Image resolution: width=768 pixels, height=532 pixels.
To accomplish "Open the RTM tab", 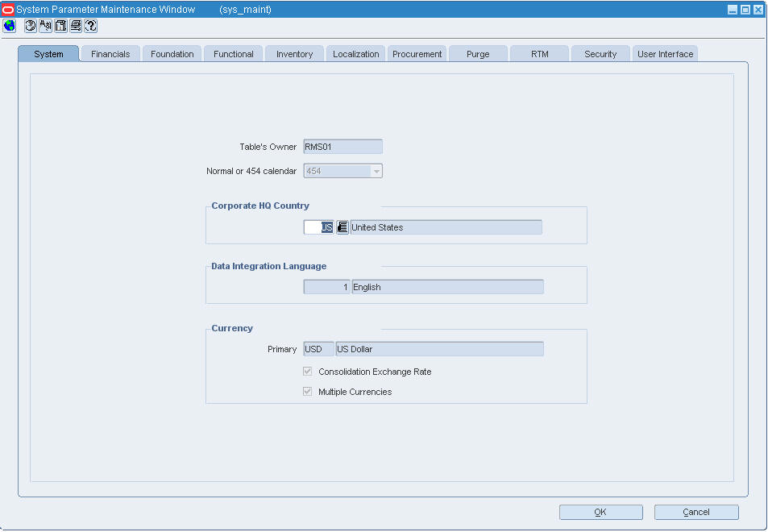I will click(x=539, y=54).
